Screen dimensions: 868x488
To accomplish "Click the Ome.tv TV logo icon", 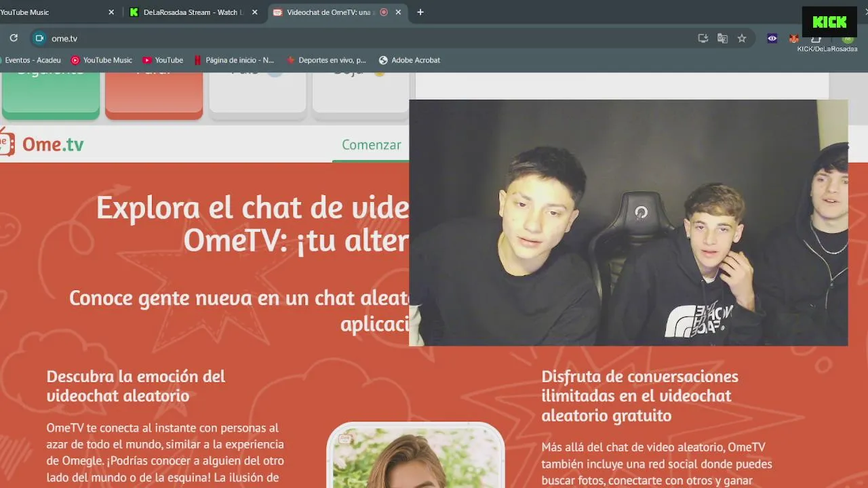I will [x=7, y=143].
